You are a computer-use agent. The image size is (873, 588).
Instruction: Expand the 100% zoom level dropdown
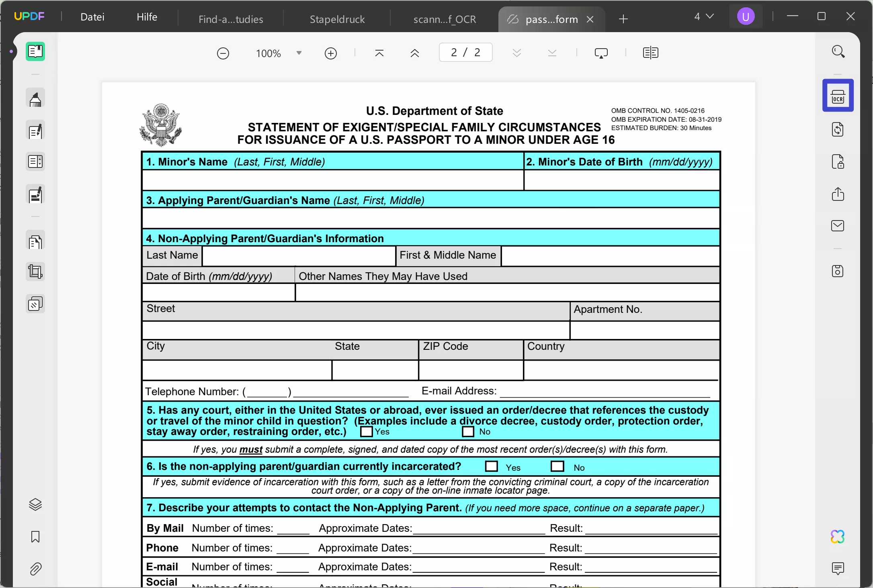[x=299, y=53]
